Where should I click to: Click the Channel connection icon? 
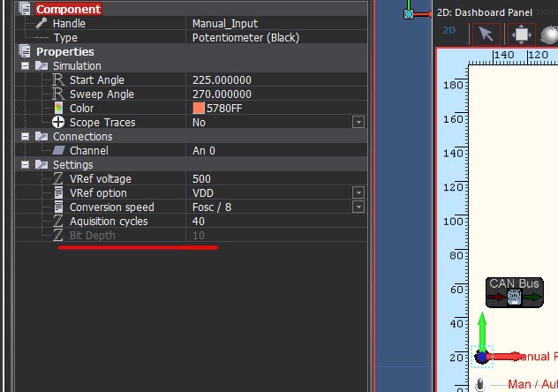[x=58, y=150]
